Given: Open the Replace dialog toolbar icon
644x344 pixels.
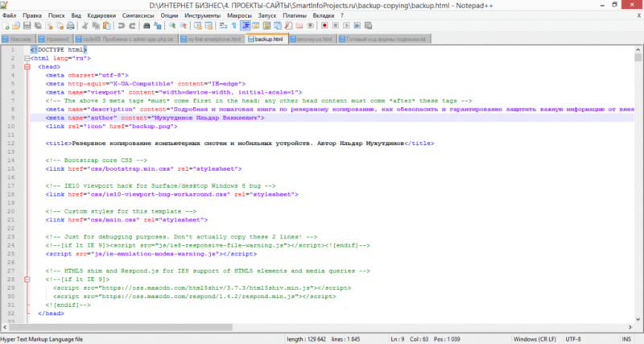Looking at the screenshot, I should tap(158, 26).
